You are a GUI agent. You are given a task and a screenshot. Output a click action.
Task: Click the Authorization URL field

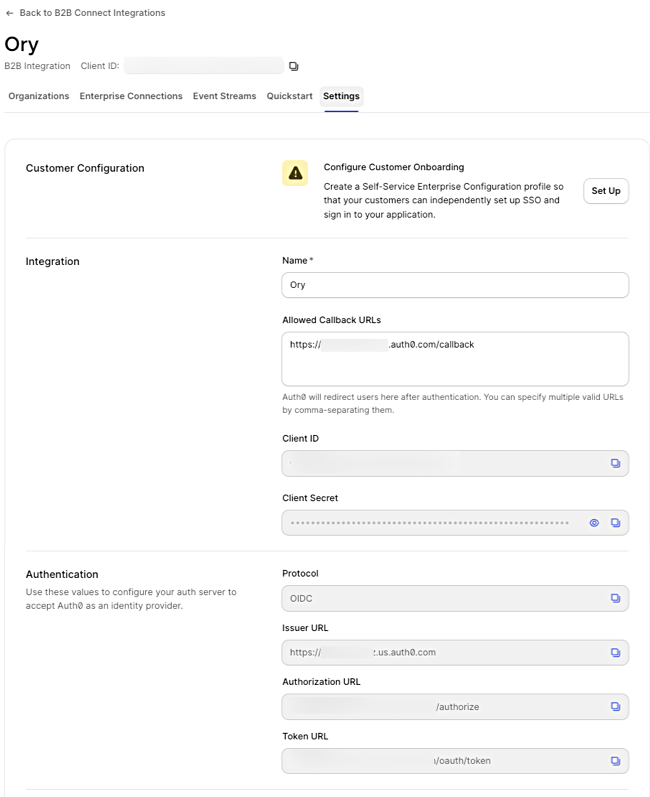(x=455, y=707)
